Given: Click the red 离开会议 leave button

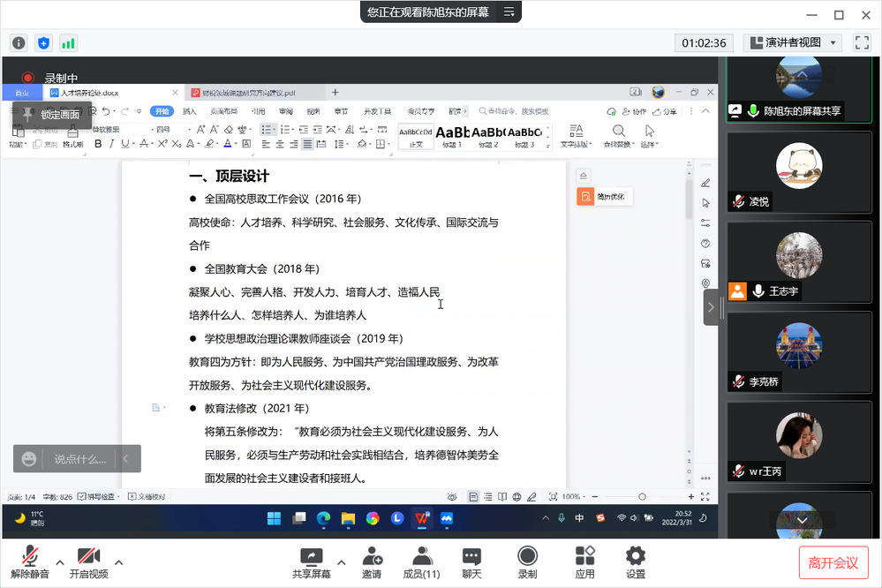Looking at the screenshot, I should pyautogui.click(x=833, y=562).
